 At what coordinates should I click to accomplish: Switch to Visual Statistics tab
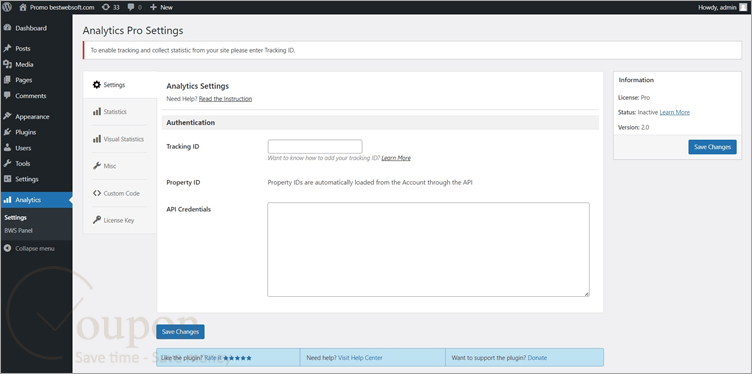point(120,139)
